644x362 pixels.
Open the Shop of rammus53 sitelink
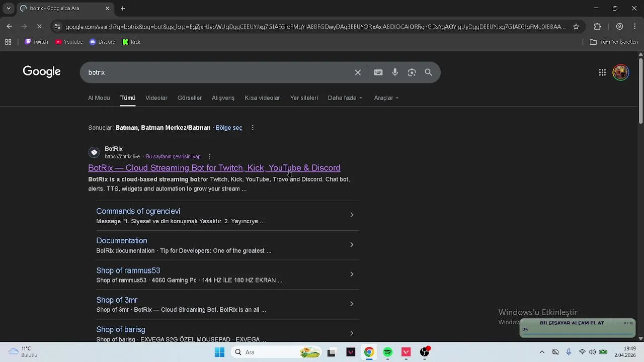(x=128, y=270)
